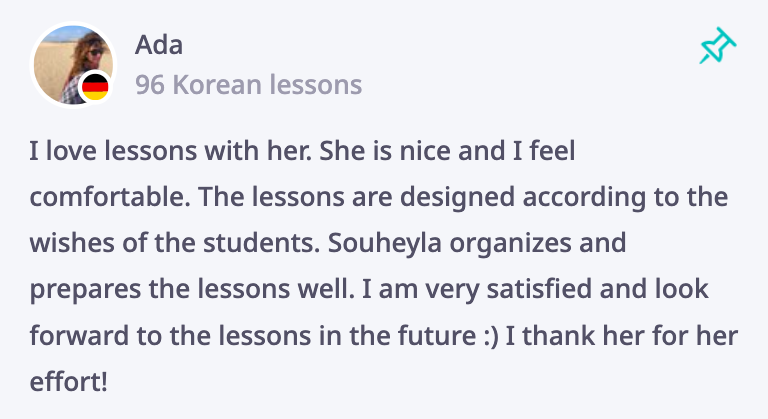Click the word 'designed' in review text
The height and width of the screenshot is (419, 768).
coord(457,198)
